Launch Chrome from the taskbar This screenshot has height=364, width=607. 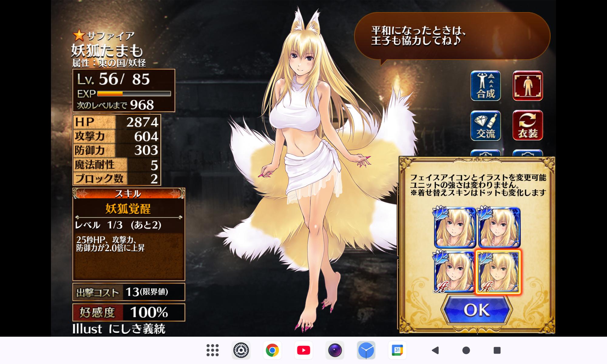272,350
